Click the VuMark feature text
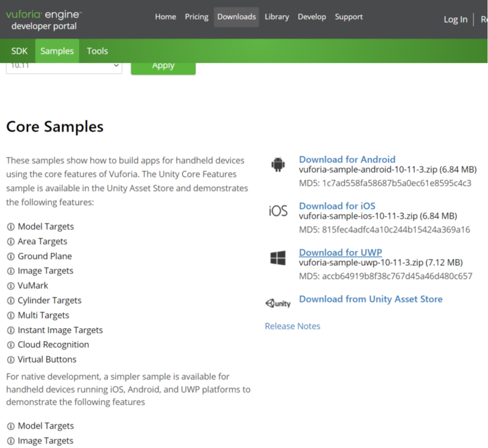Screen dimensions: 488x448 coord(33,286)
